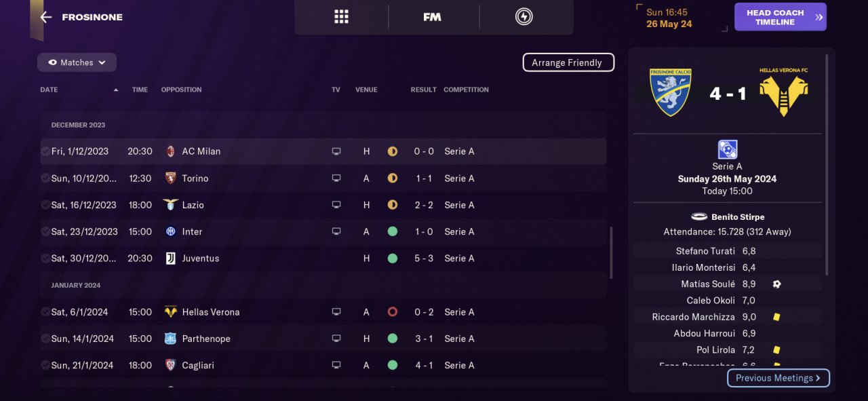The width and height of the screenshot is (868, 401).
Task: Expand the Head Coach Timeline panel
Action: [x=780, y=18]
